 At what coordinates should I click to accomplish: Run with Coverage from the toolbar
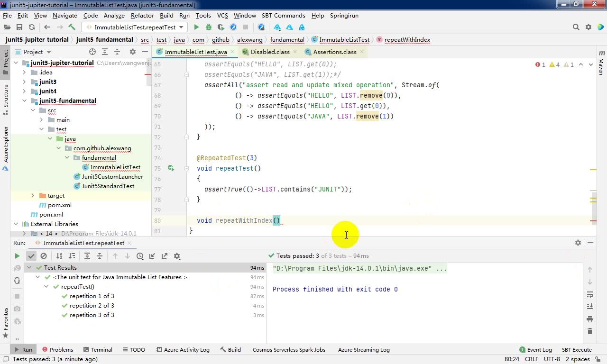tap(221, 27)
